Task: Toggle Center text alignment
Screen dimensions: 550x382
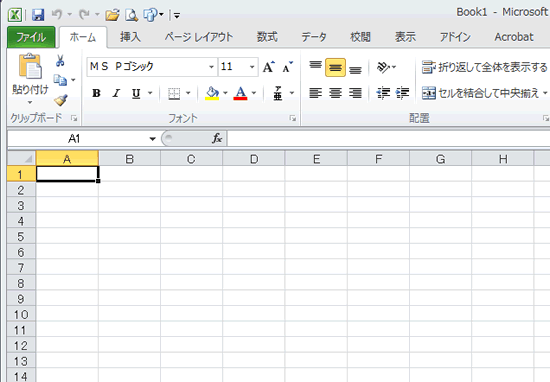Action: point(335,93)
